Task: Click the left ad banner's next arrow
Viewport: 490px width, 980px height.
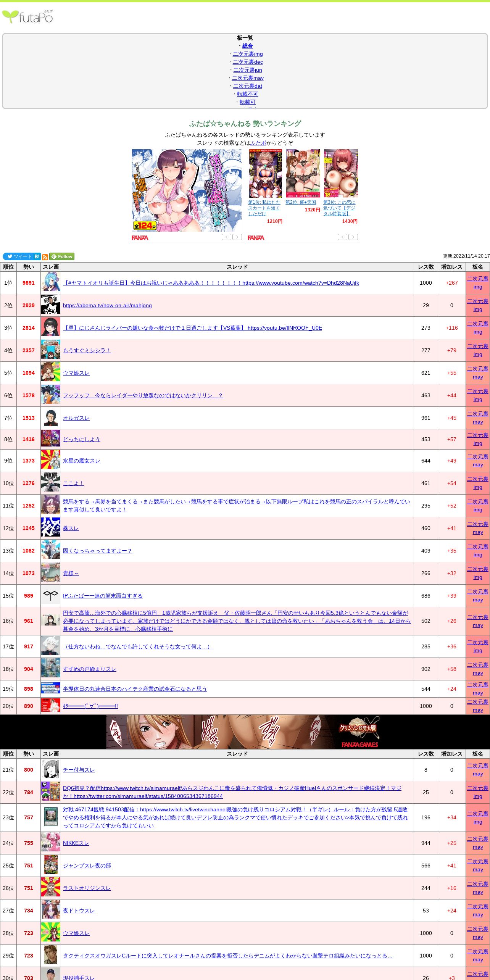Action: pyautogui.click(x=237, y=237)
